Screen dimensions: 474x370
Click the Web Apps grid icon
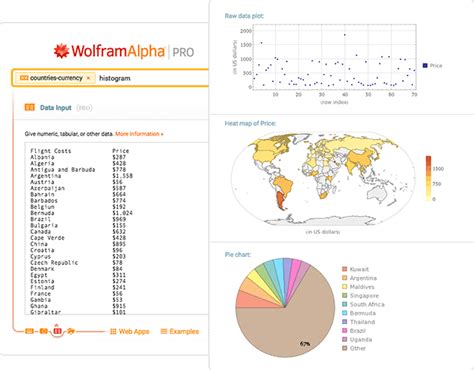tap(113, 331)
